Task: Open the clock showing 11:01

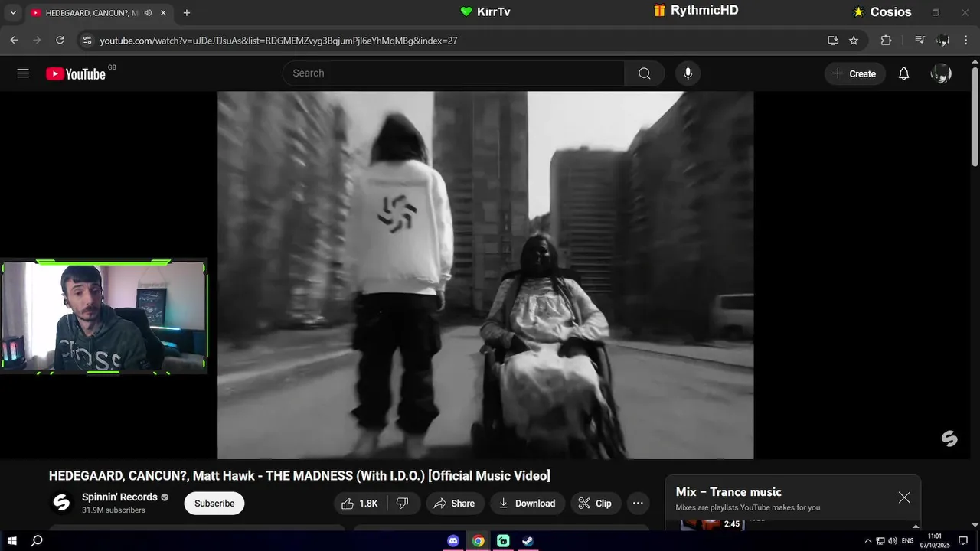Action: tap(935, 540)
